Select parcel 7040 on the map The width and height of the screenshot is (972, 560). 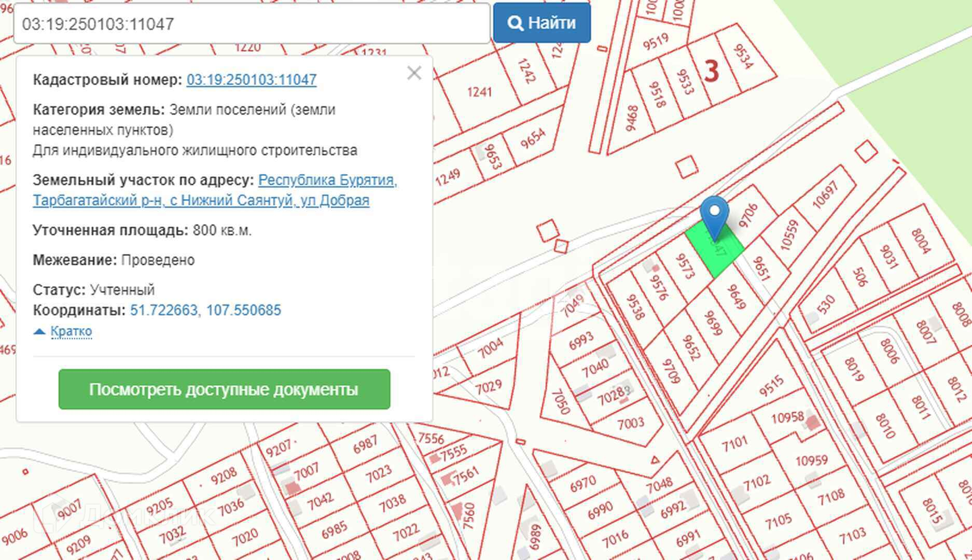594,369
